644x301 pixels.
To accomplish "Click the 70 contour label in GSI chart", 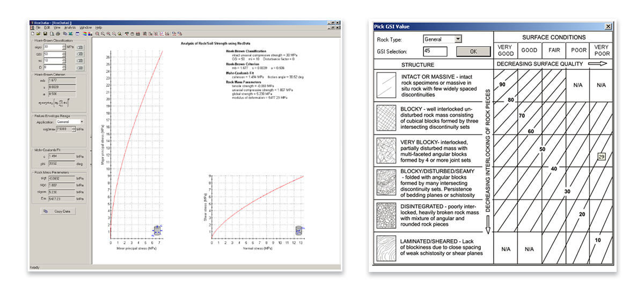I will point(522,116).
